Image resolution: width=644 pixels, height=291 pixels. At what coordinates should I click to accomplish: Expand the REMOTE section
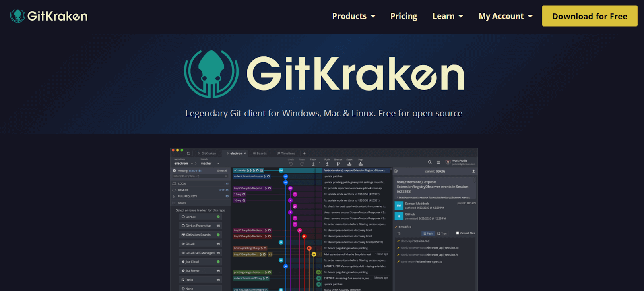(x=200, y=190)
